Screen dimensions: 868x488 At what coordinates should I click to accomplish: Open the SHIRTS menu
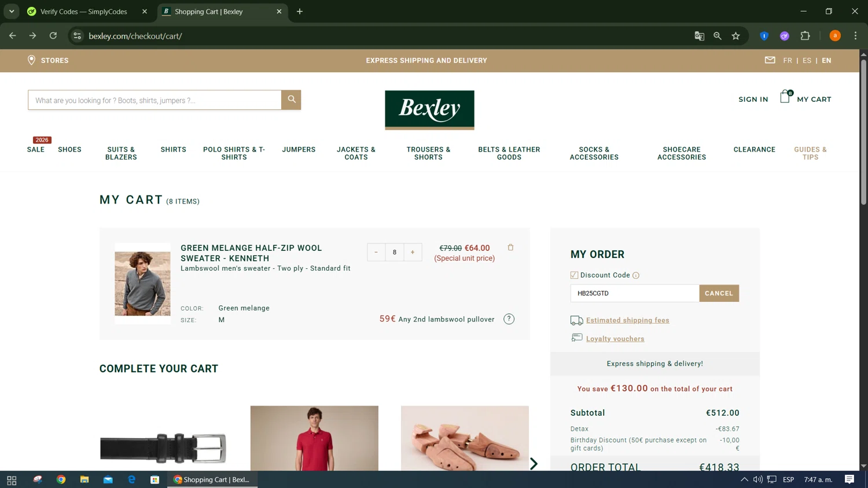174,149
